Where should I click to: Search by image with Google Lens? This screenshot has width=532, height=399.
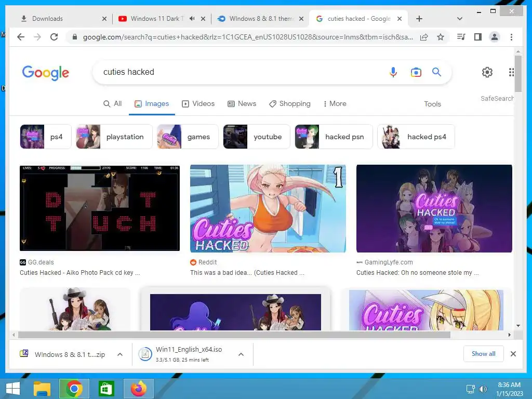[x=416, y=72]
